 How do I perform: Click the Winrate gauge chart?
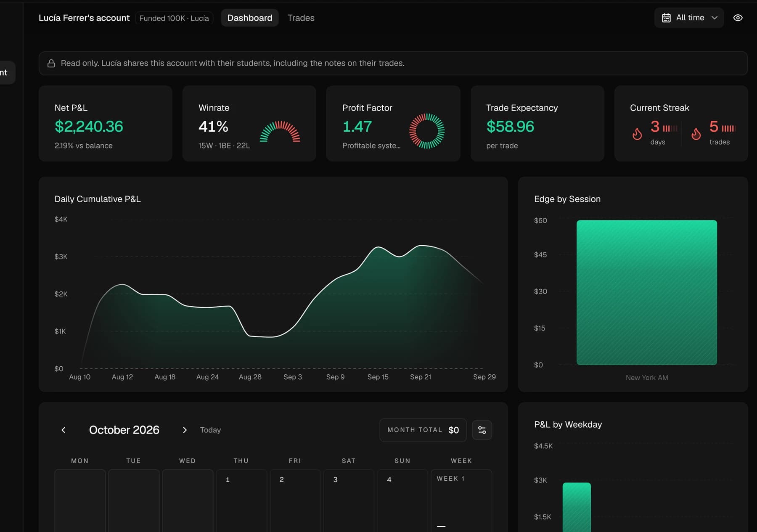(x=280, y=132)
